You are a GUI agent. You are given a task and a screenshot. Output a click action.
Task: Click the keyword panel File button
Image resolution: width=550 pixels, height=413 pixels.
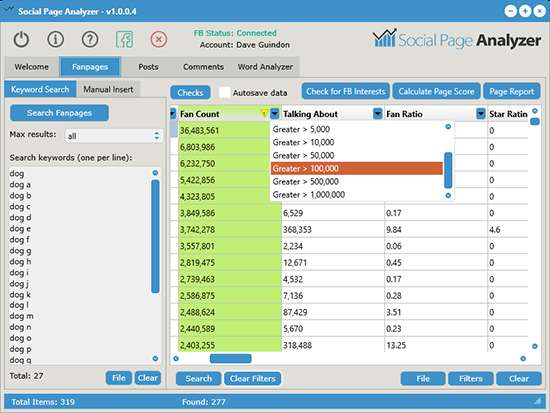tap(119, 378)
